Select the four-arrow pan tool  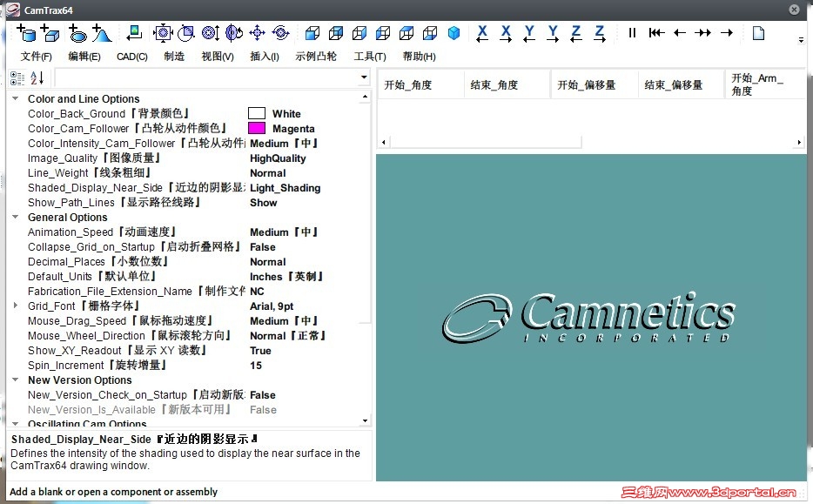point(257,33)
